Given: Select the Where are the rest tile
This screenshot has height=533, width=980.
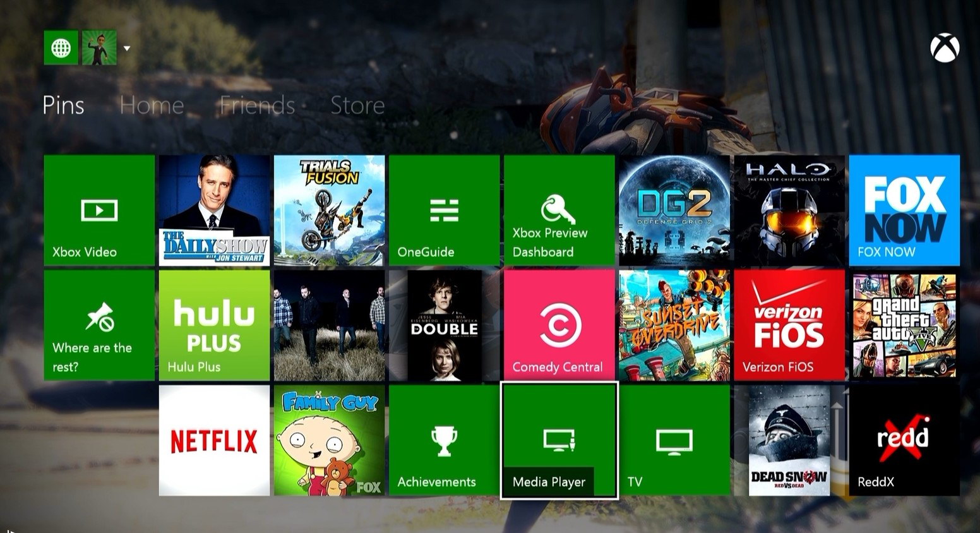Looking at the screenshot, I should [x=99, y=325].
